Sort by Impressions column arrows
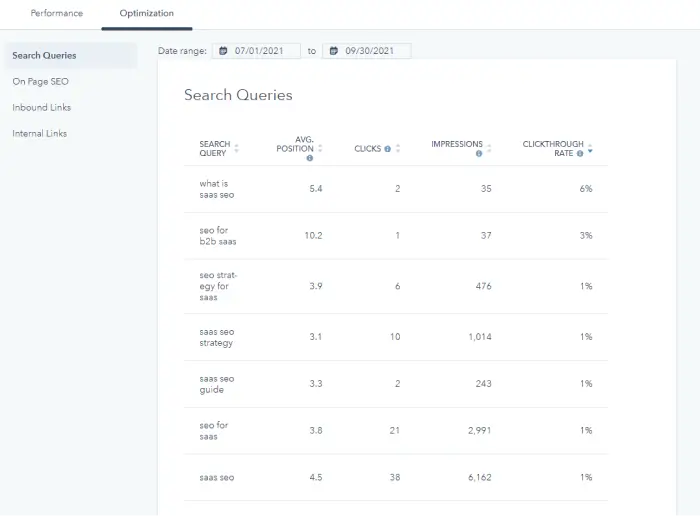 click(x=490, y=149)
